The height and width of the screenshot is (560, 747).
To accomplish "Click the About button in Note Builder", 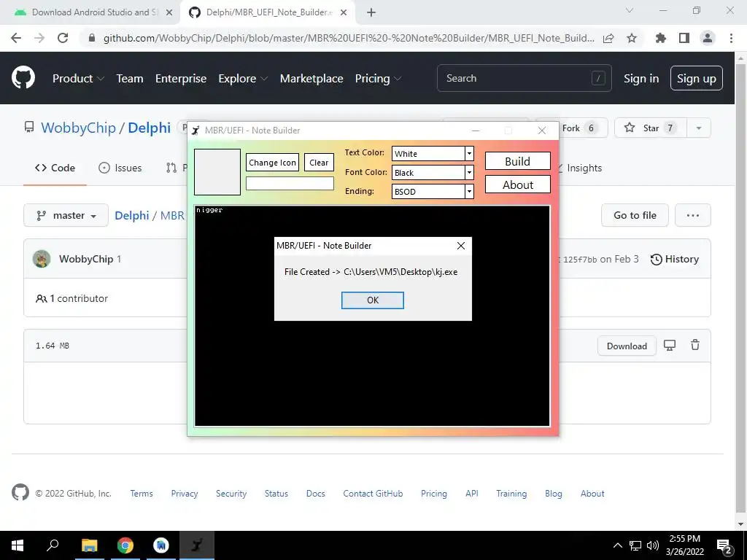I will pyautogui.click(x=517, y=184).
